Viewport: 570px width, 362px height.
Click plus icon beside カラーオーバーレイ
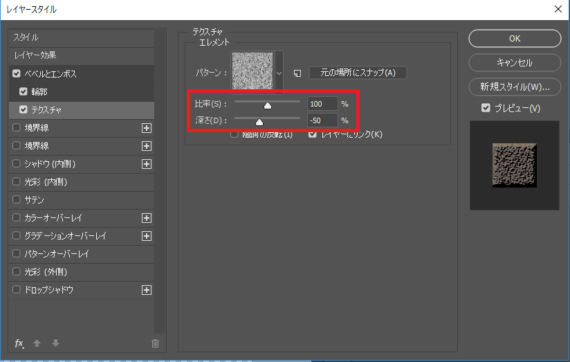[146, 218]
